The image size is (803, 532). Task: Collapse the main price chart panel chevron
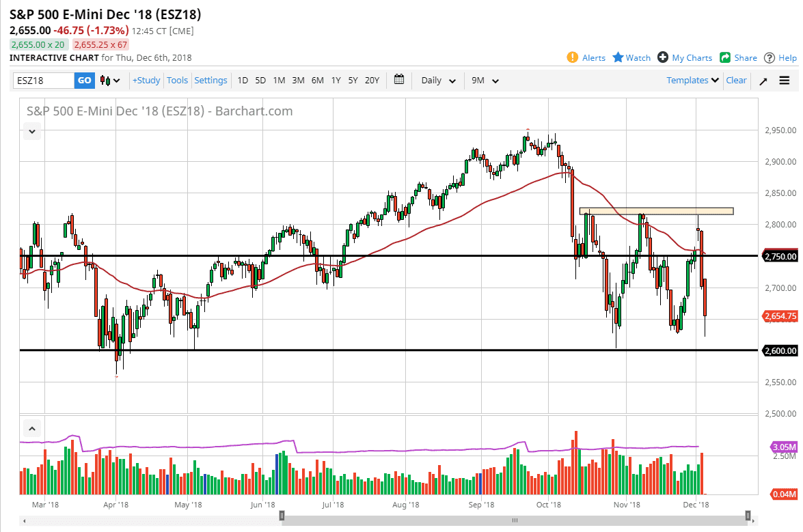[31, 130]
